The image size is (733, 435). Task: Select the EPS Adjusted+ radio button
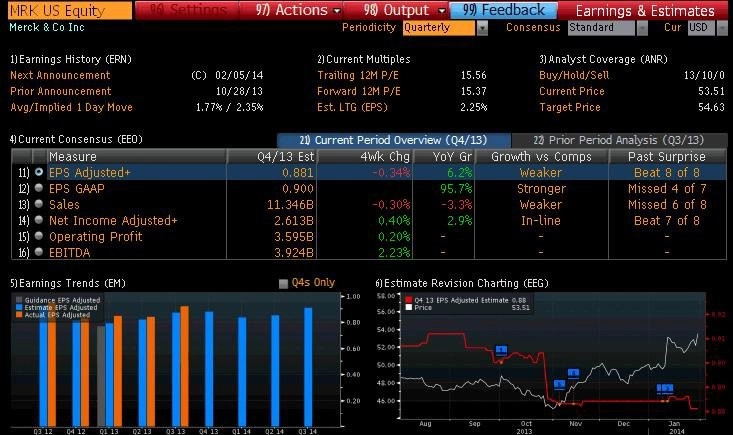tap(39, 172)
